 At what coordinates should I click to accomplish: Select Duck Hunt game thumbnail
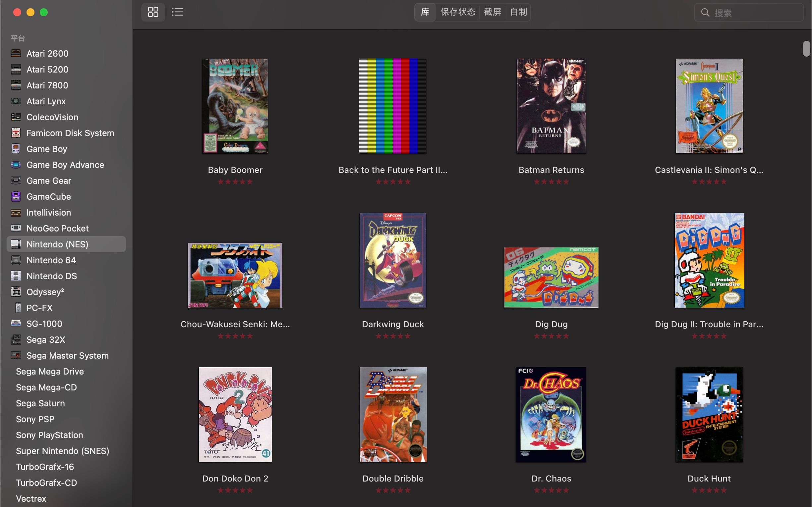pyautogui.click(x=709, y=415)
